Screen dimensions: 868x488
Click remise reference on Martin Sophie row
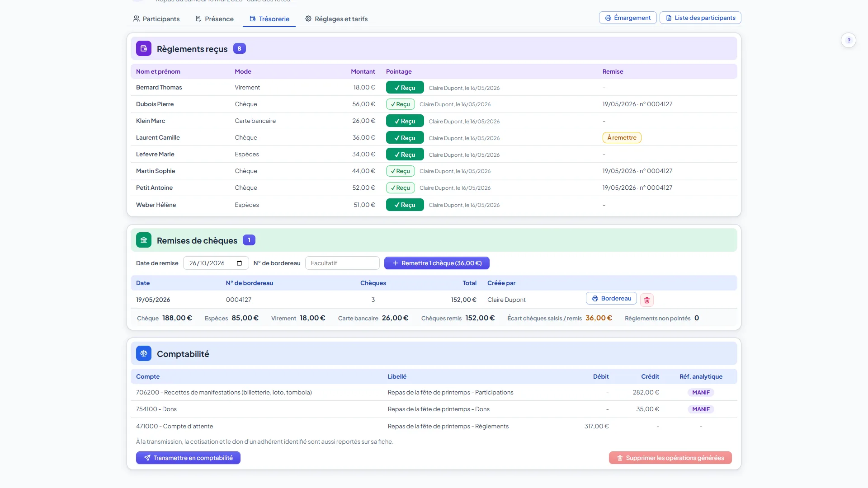637,171
